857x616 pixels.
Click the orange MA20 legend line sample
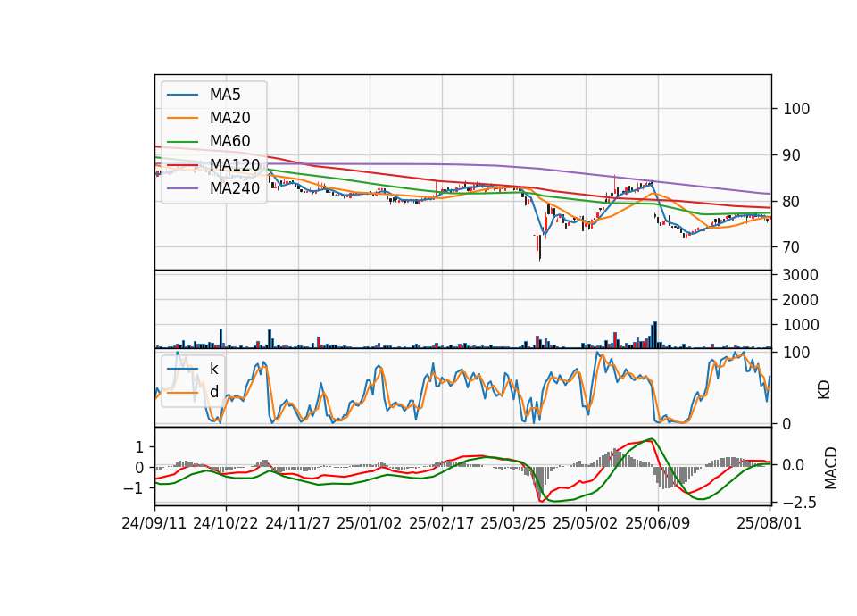pos(182,118)
